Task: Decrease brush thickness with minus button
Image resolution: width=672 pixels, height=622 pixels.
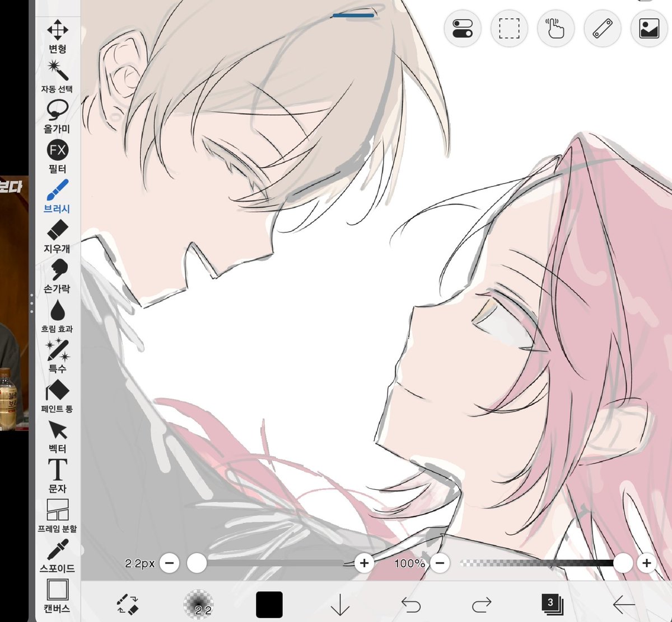Action: click(170, 563)
